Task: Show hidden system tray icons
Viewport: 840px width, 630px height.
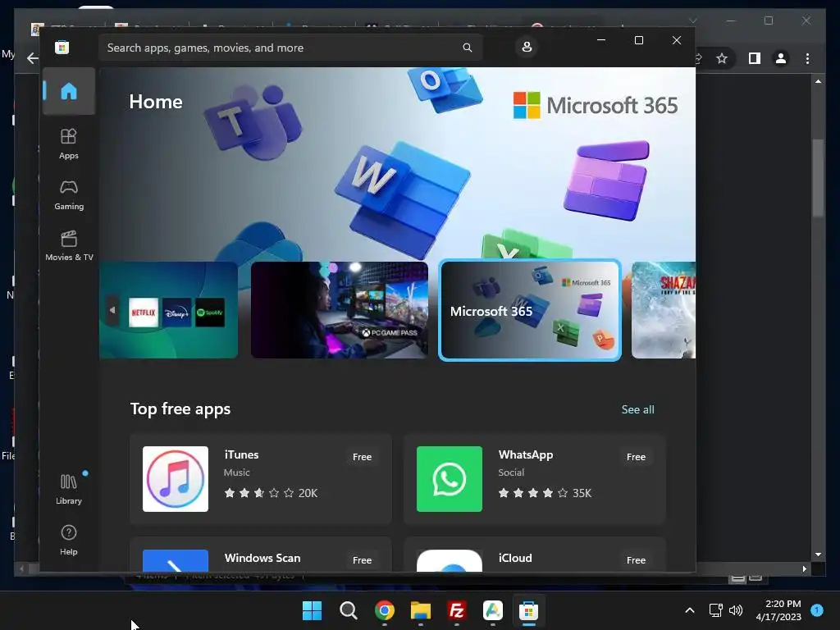Action: (690, 610)
